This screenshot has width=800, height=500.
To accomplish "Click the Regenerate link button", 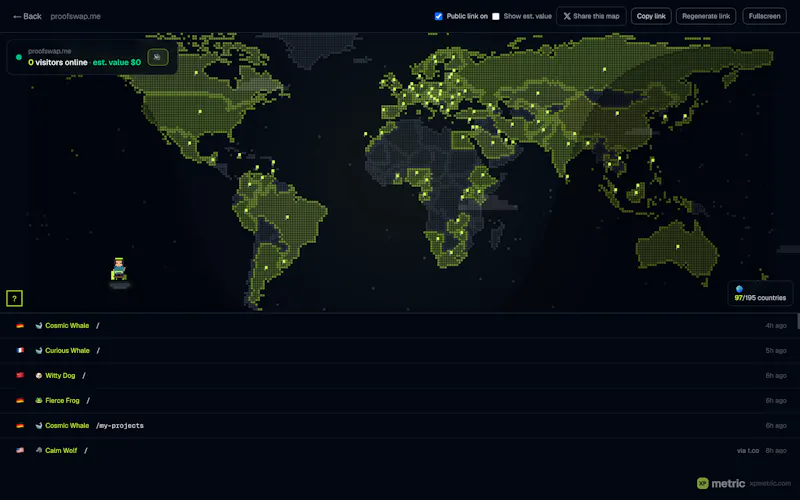I will [706, 16].
